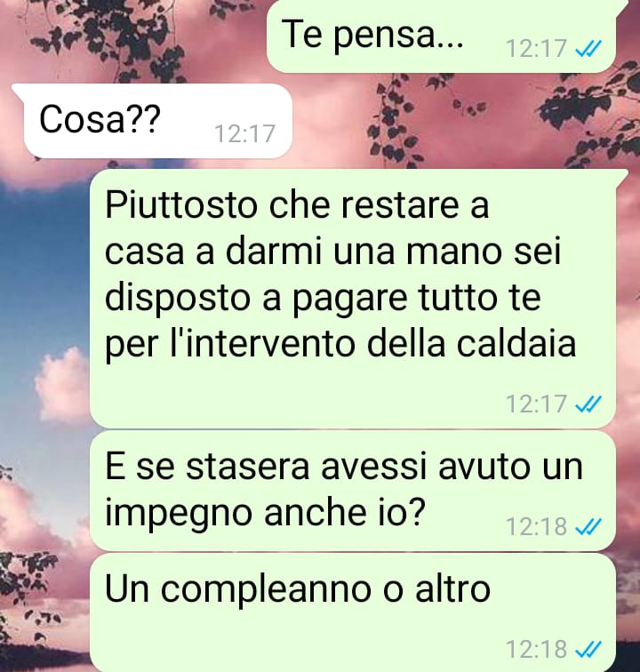The width and height of the screenshot is (640, 672).
Task: Select the "E se stasera avessi avuto" message
Action: 353,491
